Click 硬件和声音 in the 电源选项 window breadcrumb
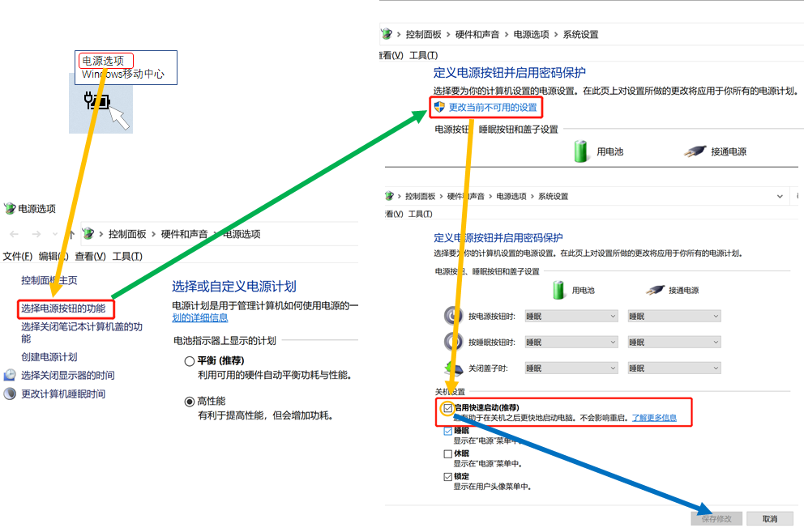Viewport: 804px width, 532px height. [x=184, y=234]
